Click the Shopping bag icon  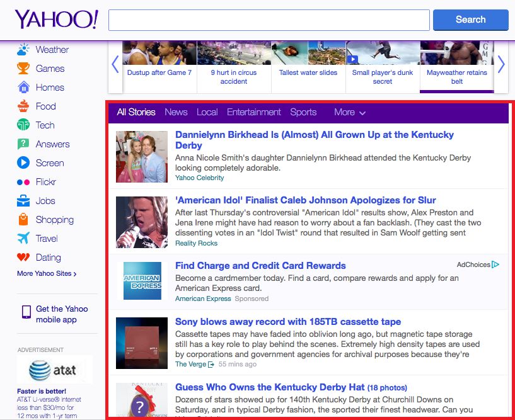click(x=23, y=220)
